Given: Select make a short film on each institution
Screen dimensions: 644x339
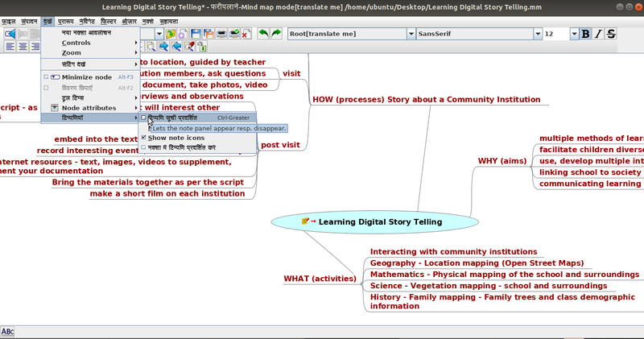Looking at the screenshot, I should click(167, 193).
